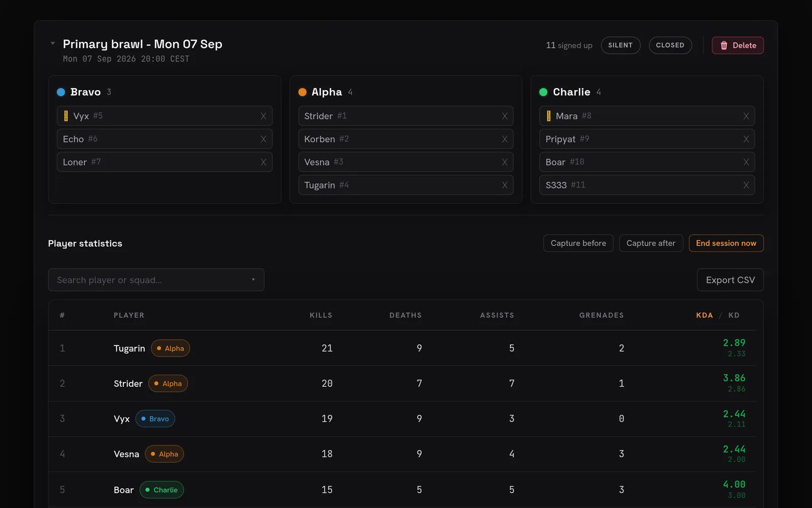Screen dimensions: 812x508
Task: Sort table by KILLS column
Action: coord(321,315)
